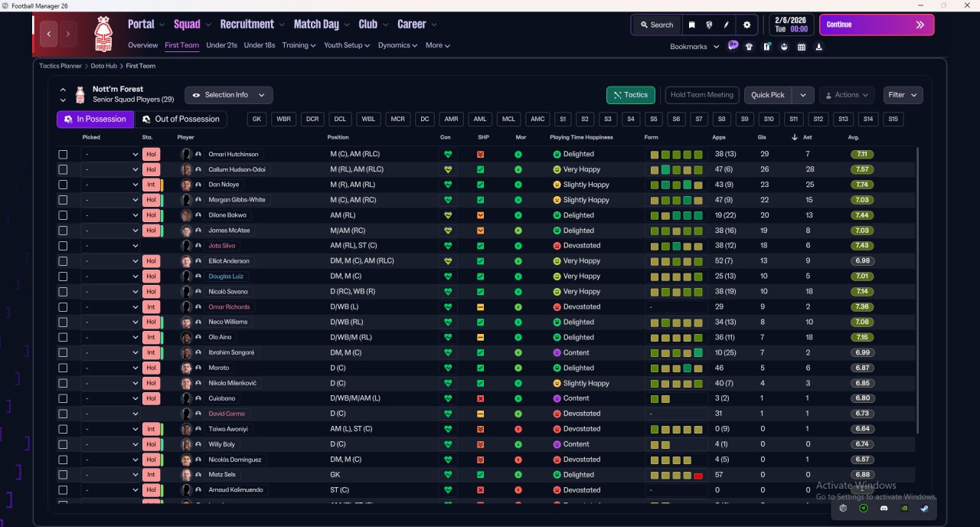Expand the Quick Pick arrow dropdown
980x527 pixels.
point(802,95)
